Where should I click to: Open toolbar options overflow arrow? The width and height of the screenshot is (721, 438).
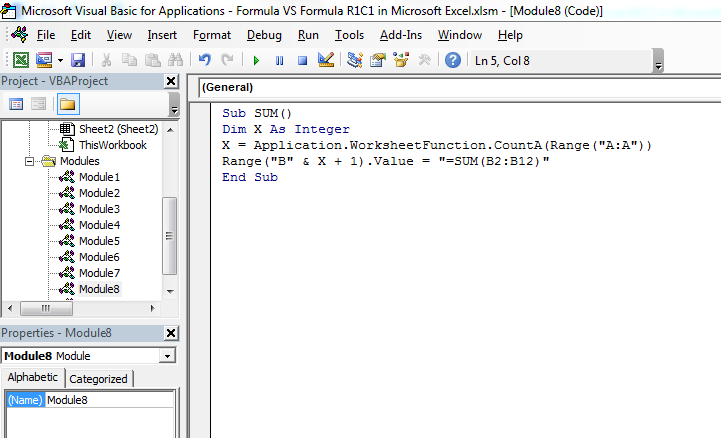[658, 61]
